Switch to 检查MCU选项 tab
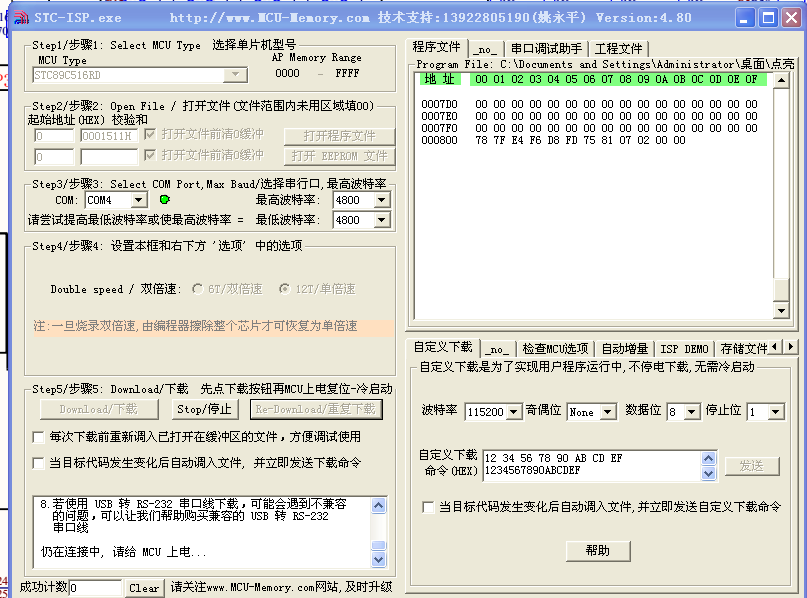The image size is (807, 598). point(555,349)
